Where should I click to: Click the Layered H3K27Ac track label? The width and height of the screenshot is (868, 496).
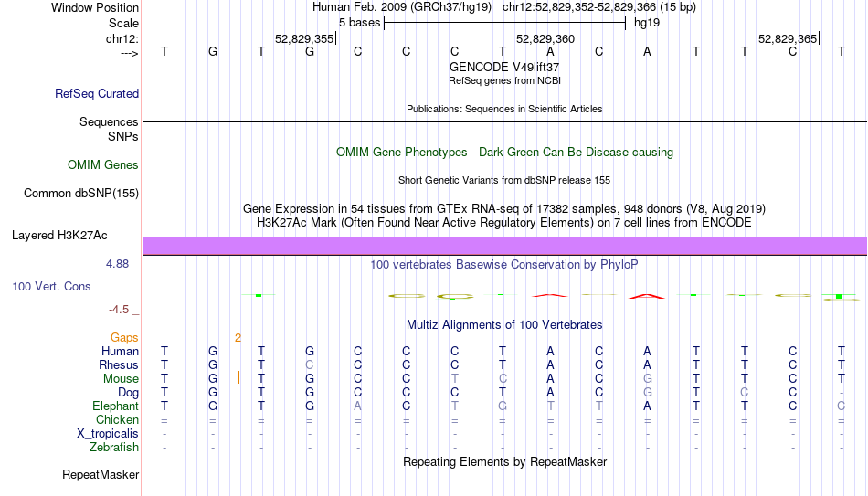pos(59,236)
